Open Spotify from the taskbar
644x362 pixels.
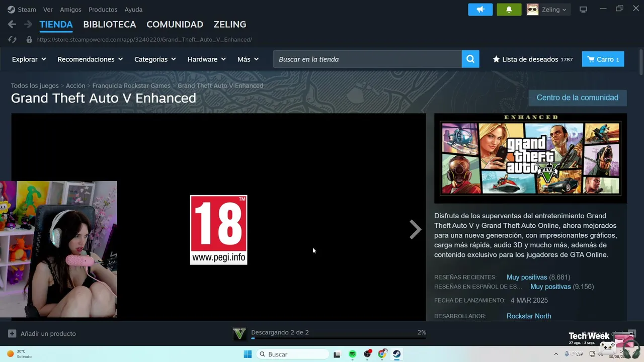tap(353, 354)
